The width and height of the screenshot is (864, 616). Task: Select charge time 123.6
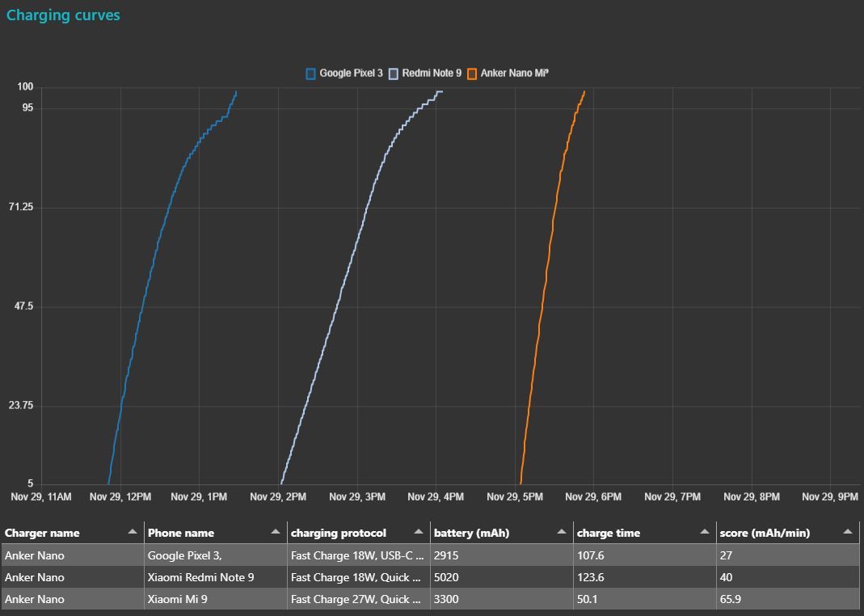[645, 577]
